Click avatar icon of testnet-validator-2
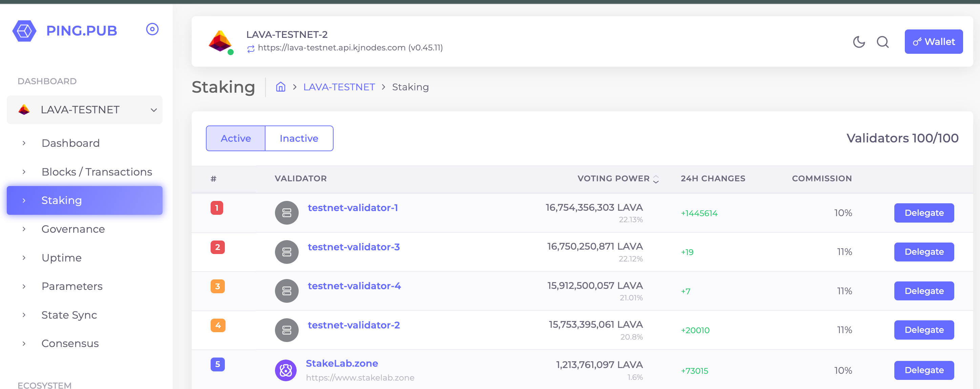980x389 pixels. point(286,330)
